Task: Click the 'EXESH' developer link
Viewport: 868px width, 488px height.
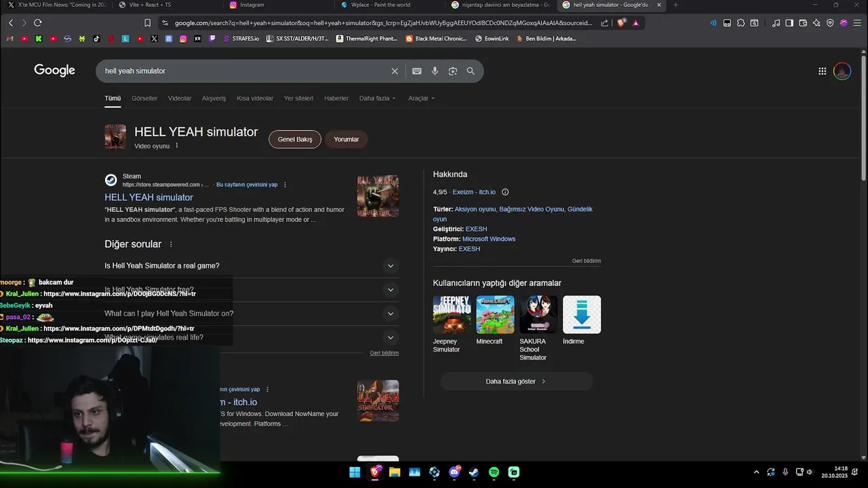Action: [x=476, y=229]
